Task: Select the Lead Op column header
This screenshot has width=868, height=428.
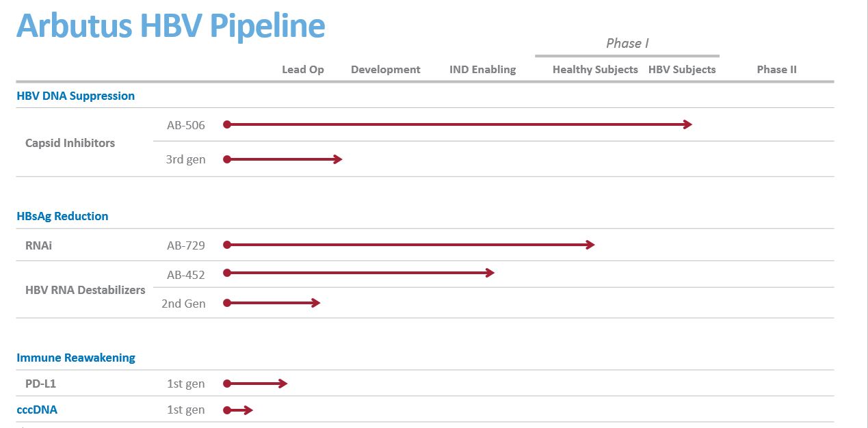Action: 303,70
